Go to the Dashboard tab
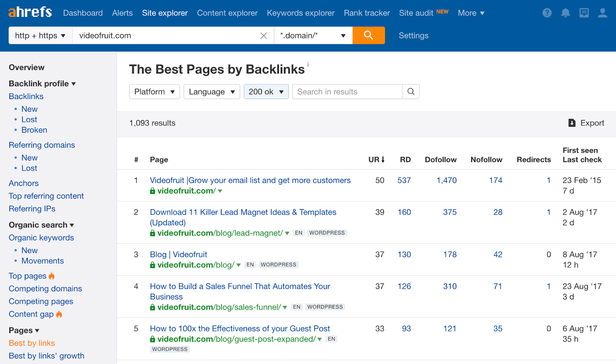616x364 pixels. (x=83, y=13)
